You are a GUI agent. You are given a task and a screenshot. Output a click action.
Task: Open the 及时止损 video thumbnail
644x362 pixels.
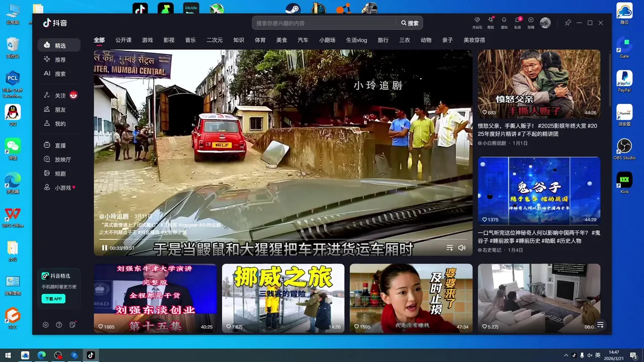411,298
